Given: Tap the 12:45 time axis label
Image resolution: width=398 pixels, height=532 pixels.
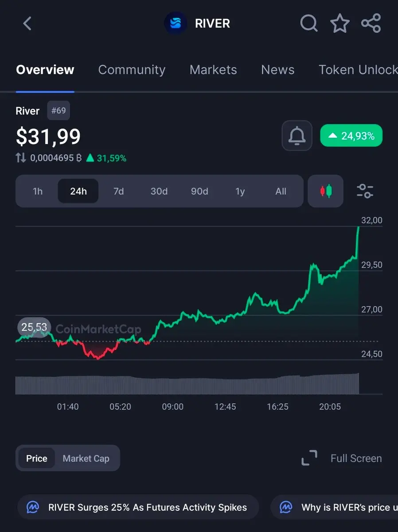Looking at the screenshot, I should coord(225,407).
